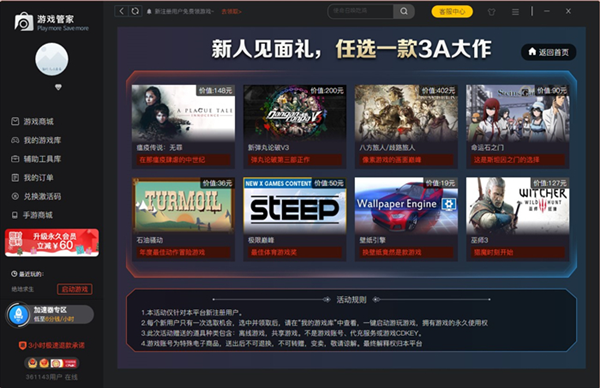
Task: Select the Wallpaper Engine thumbnail
Action: [406, 205]
